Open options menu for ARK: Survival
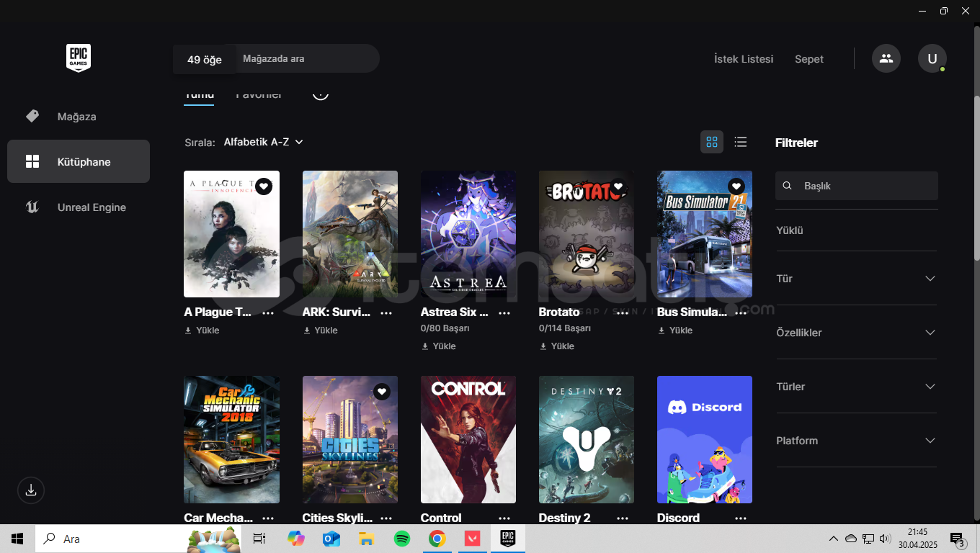 tap(386, 313)
